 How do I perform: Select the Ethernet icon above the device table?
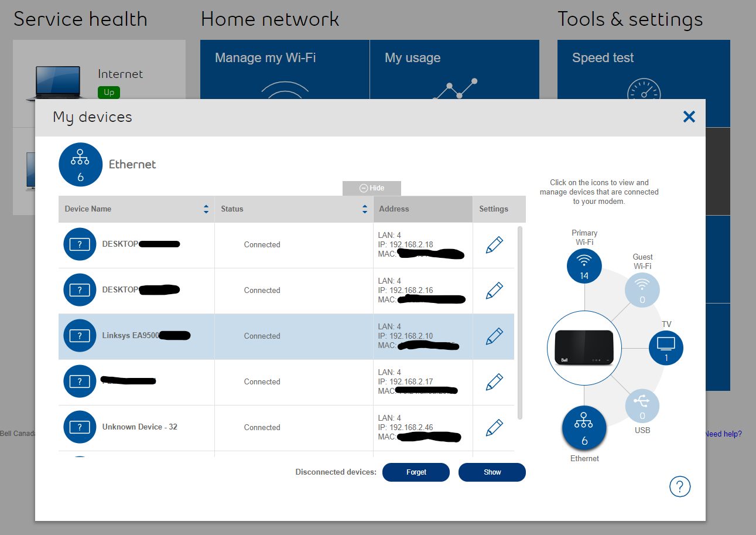pyautogui.click(x=80, y=164)
